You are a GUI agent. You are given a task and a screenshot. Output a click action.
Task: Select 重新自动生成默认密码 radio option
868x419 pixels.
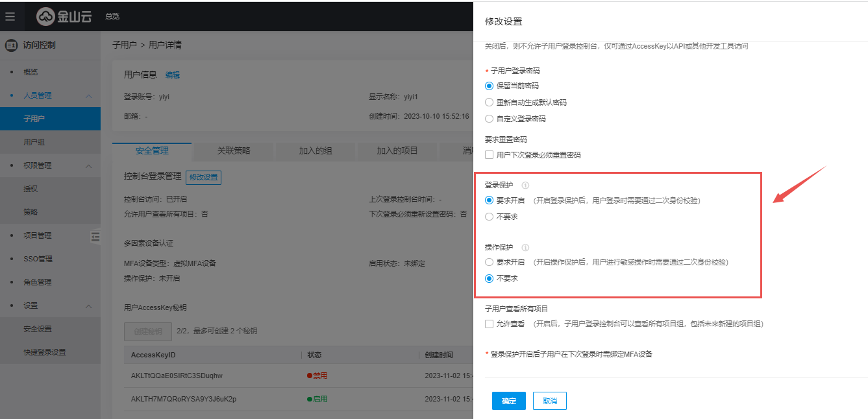point(490,102)
